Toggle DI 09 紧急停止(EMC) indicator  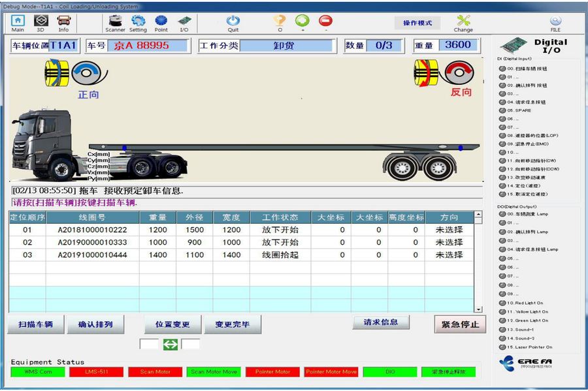coord(502,144)
